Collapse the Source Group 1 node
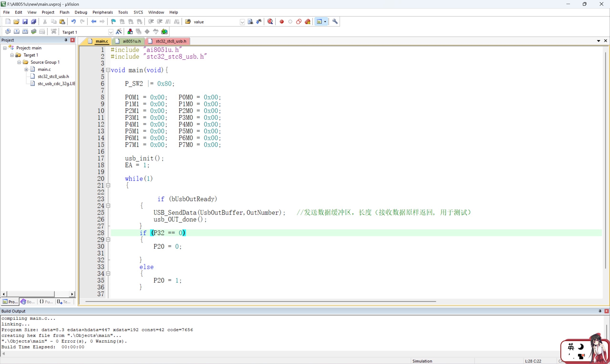Screen dimensions: 610x364 tap(19, 62)
